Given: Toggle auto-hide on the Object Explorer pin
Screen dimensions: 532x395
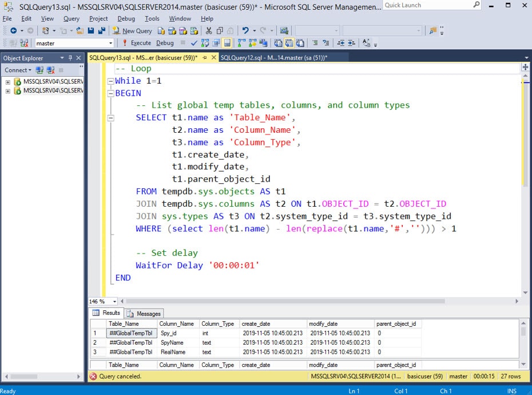Looking at the screenshot, I should point(72,57).
